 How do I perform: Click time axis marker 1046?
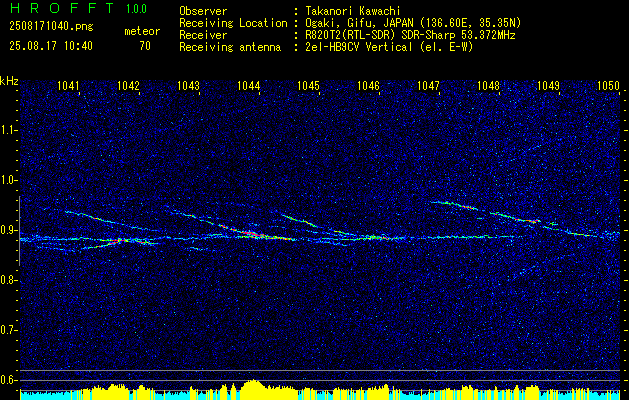tap(369, 85)
